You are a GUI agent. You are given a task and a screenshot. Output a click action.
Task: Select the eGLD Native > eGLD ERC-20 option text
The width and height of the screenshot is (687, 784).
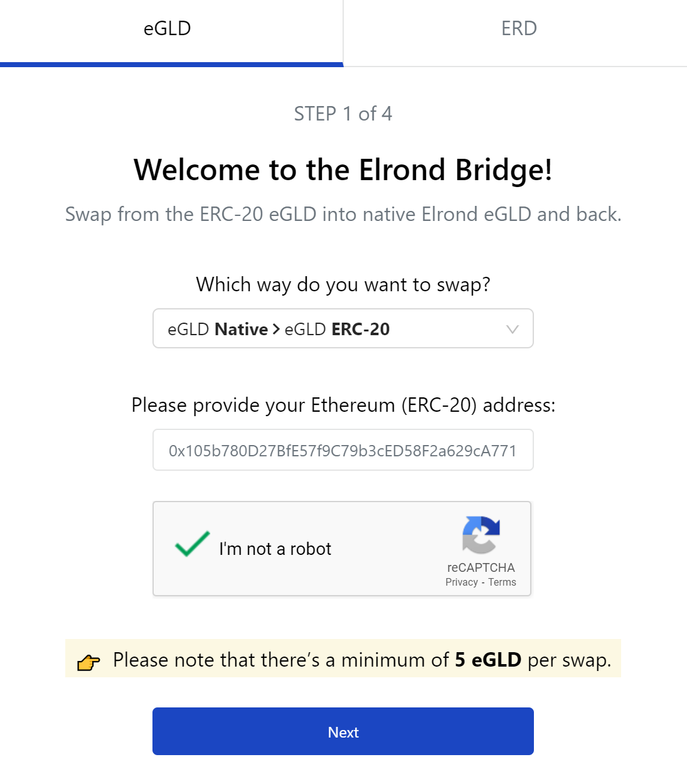tap(279, 329)
